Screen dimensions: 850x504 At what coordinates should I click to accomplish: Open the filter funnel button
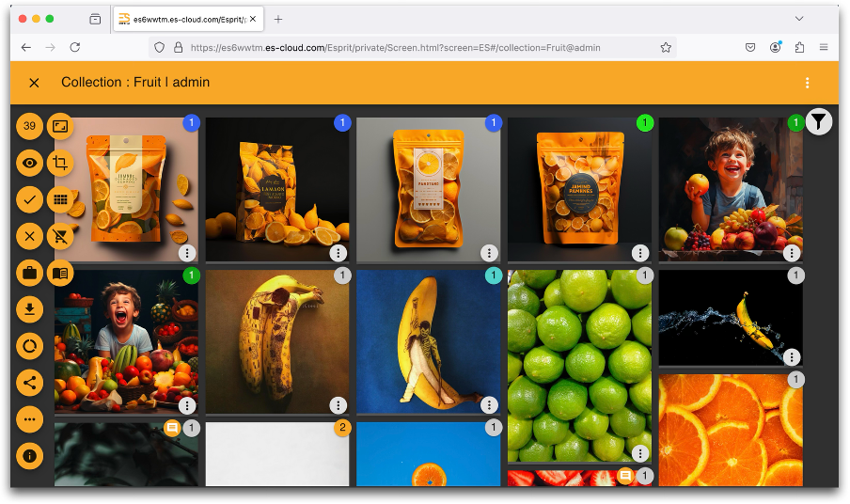click(819, 122)
